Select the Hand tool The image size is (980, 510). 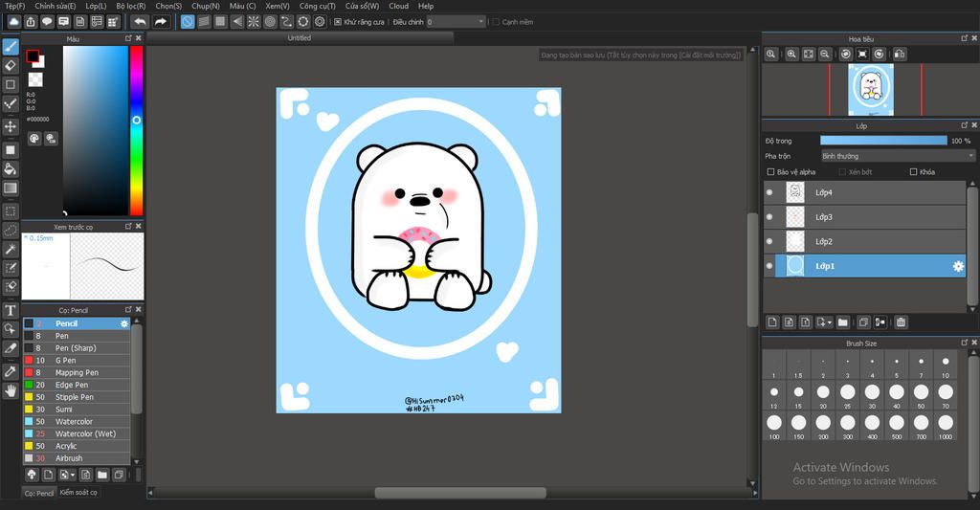[11, 390]
